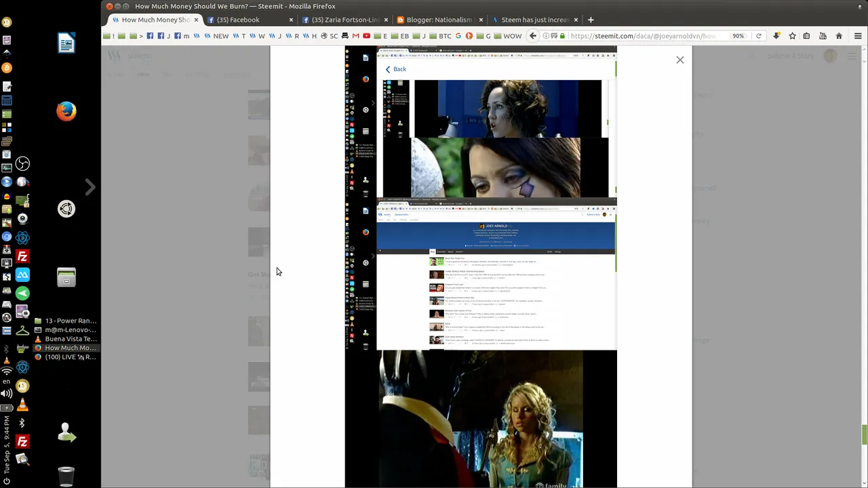Open the file cabinet desktop icon

66,277
